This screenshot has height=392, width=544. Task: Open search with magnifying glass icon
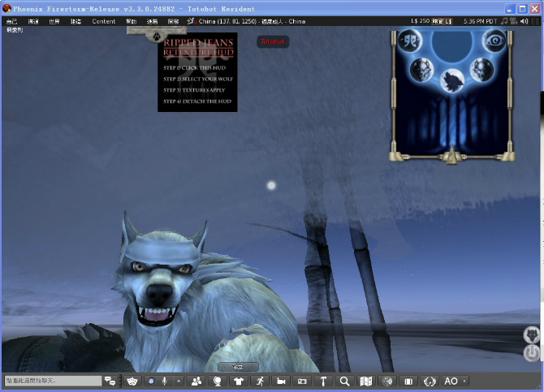[x=344, y=381]
